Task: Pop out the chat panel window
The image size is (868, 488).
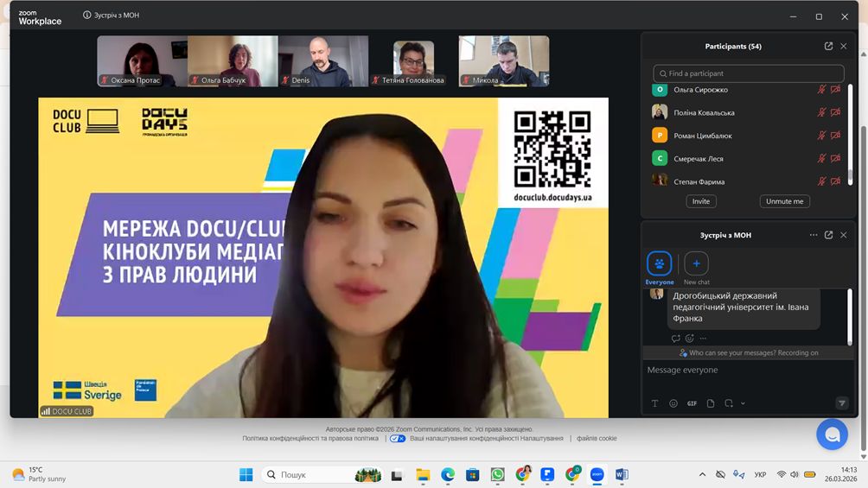Action: point(828,235)
